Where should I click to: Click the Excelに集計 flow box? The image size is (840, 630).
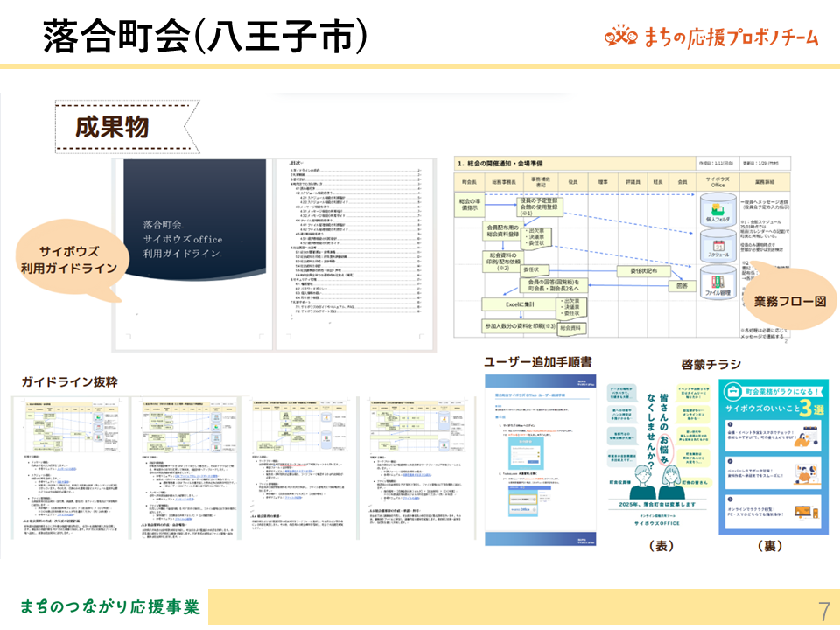pyautogui.click(x=520, y=304)
